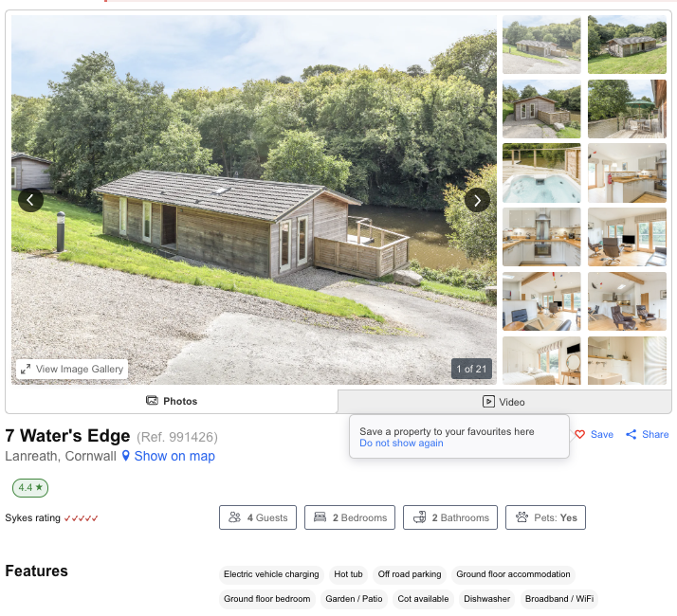Switch to the Video tab
This screenshot has width=677, height=616.
(x=504, y=402)
